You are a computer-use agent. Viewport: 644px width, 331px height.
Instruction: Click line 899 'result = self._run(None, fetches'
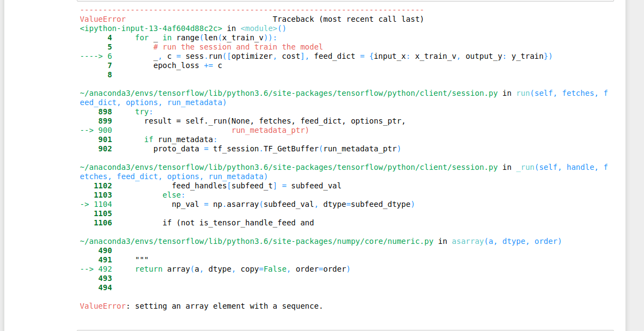click(x=275, y=121)
